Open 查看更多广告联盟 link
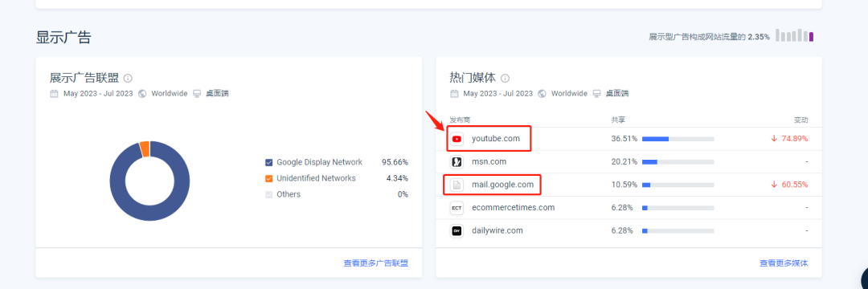Screen dimensions: 868x289 [x=376, y=263]
